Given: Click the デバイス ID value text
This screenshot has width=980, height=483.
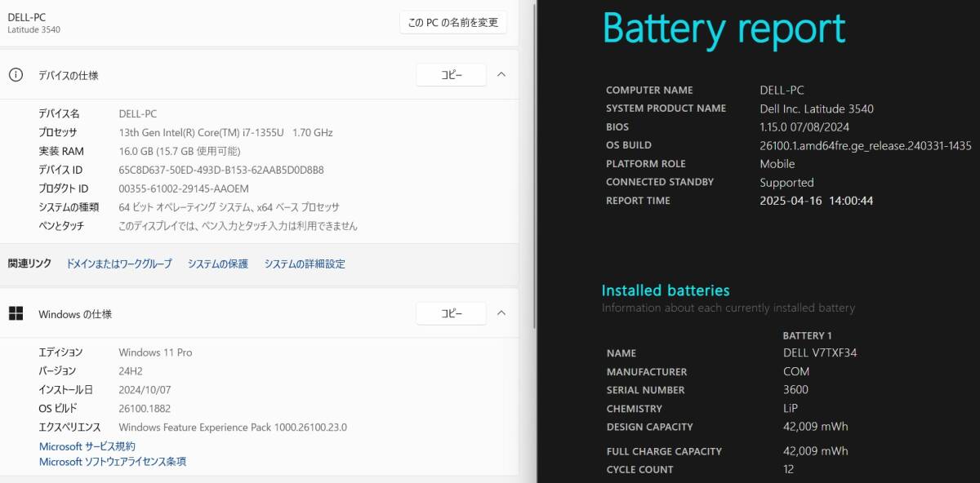Looking at the screenshot, I should coord(221,170).
